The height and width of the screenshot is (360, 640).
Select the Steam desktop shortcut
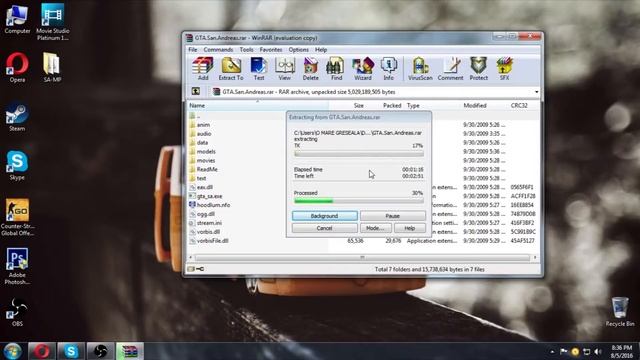17,117
